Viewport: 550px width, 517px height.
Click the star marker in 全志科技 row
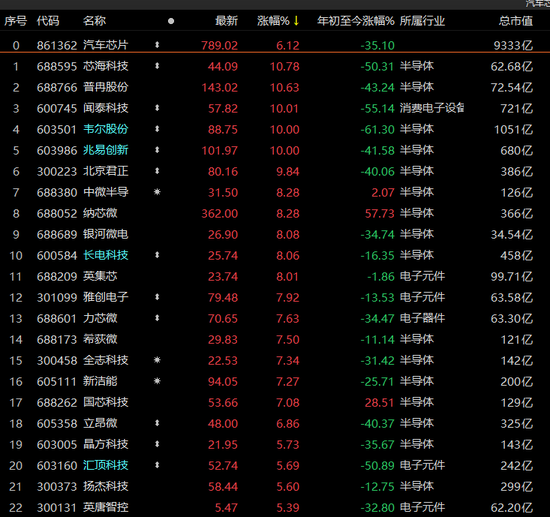point(157,360)
